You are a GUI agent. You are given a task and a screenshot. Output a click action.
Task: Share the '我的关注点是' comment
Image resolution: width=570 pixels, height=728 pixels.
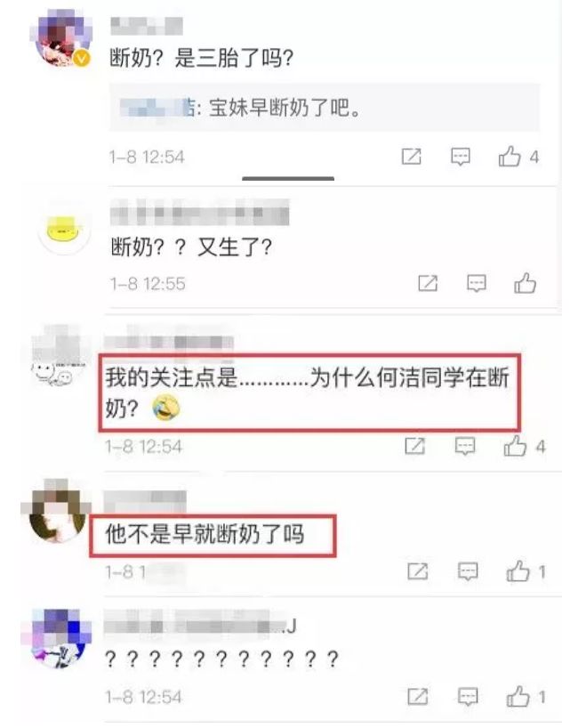[414, 446]
